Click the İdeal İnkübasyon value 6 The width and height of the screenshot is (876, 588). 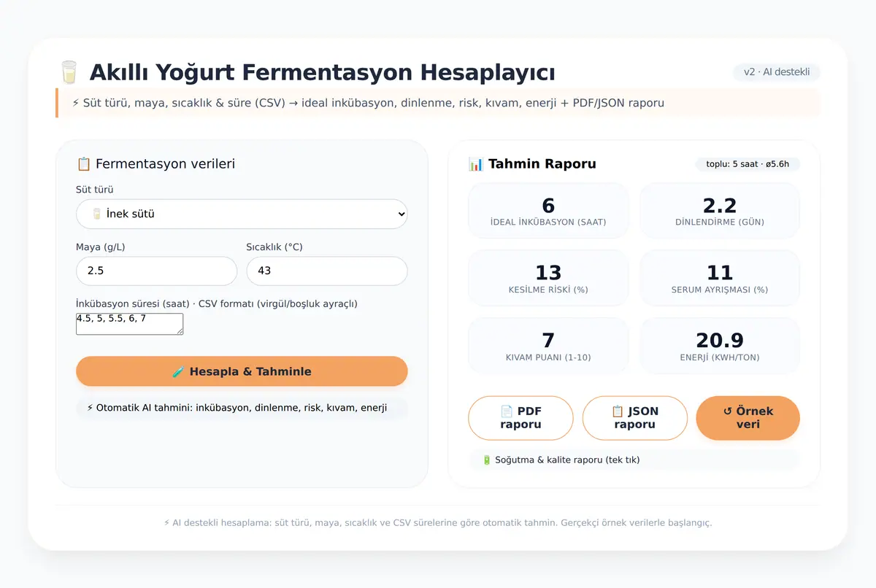coord(548,206)
